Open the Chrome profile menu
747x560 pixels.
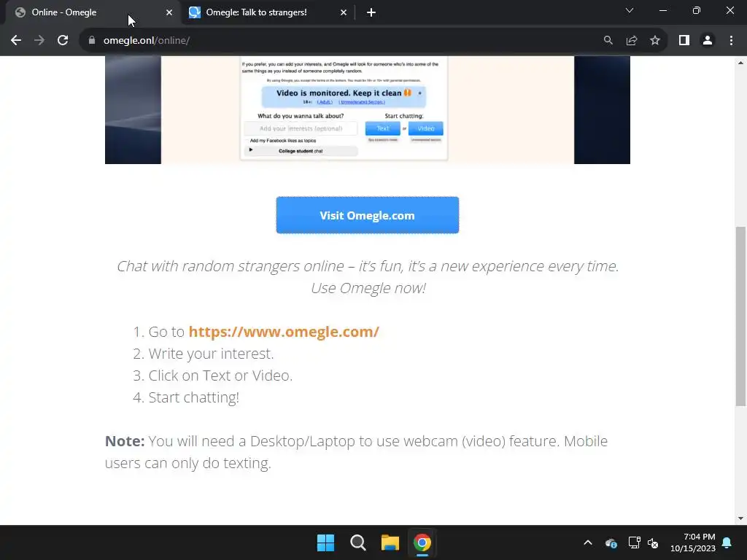[708, 41]
